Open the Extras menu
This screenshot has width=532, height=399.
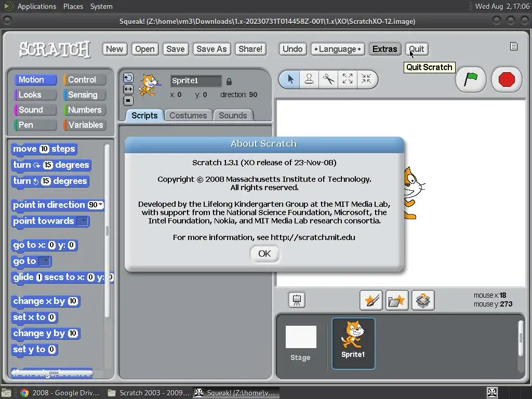385,49
